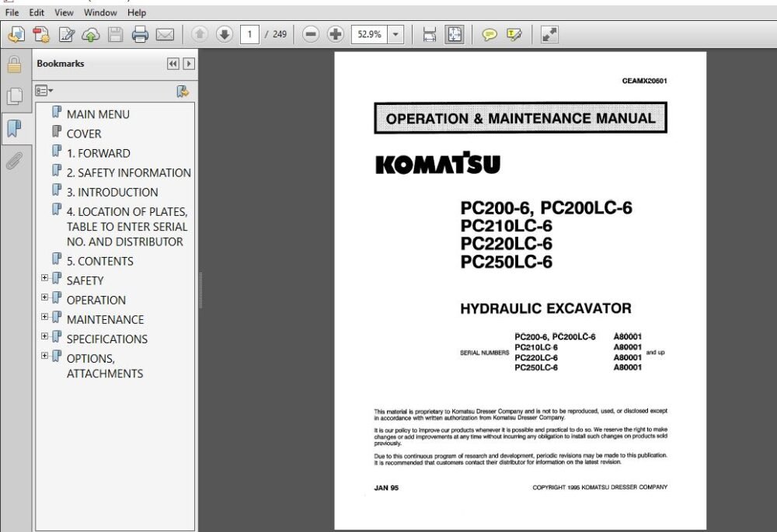This screenshot has width=777, height=532.
Task: Select the SAFETY bookmark label
Action: [x=85, y=280]
